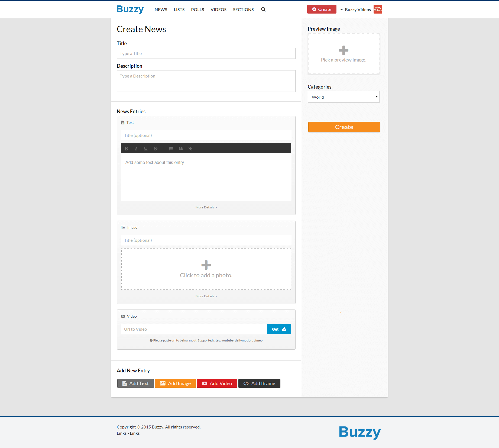Add Video entry via the red button

click(x=217, y=383)
